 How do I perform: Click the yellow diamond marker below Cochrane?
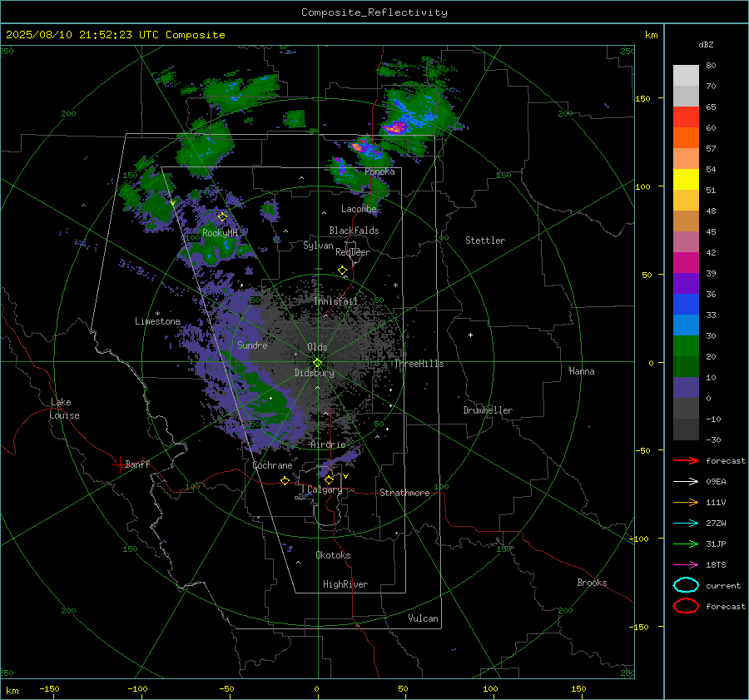pos(285,480)
